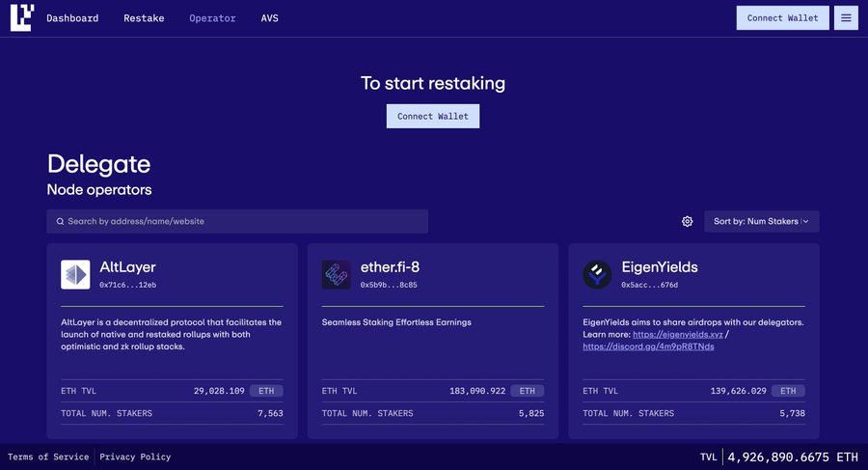This screenshot has height=470, width=868.
Task: Open Terms of Service
Action: [48, 456]
